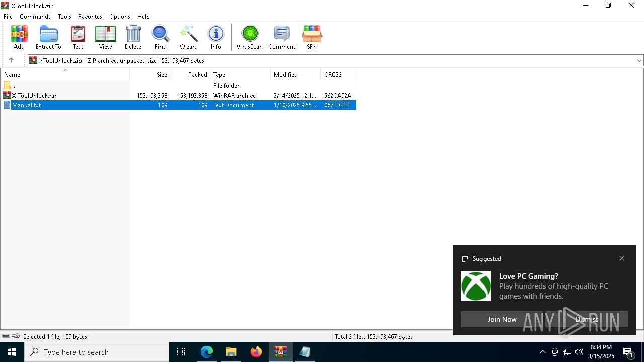The width and height of the screenshot is (644, 362).
Task: Click the taskbar clock showing 8:34 PM
Action: [x=602, y=352]
